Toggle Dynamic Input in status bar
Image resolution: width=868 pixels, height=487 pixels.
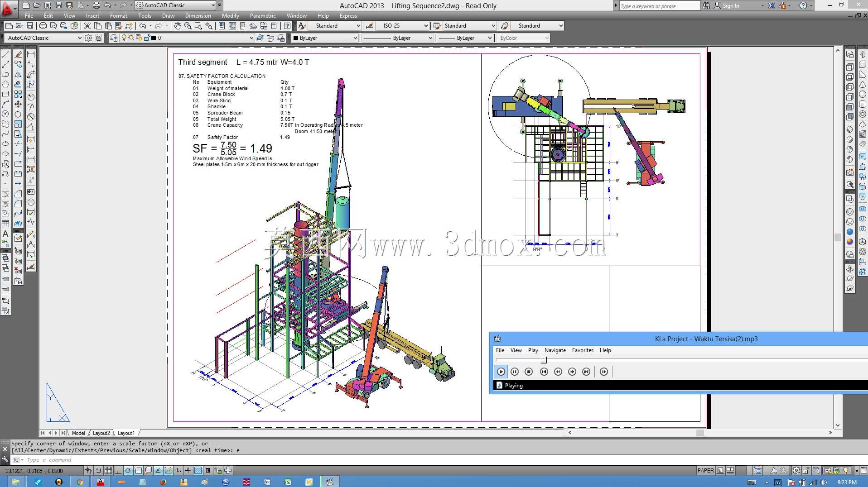pos(178,471)
